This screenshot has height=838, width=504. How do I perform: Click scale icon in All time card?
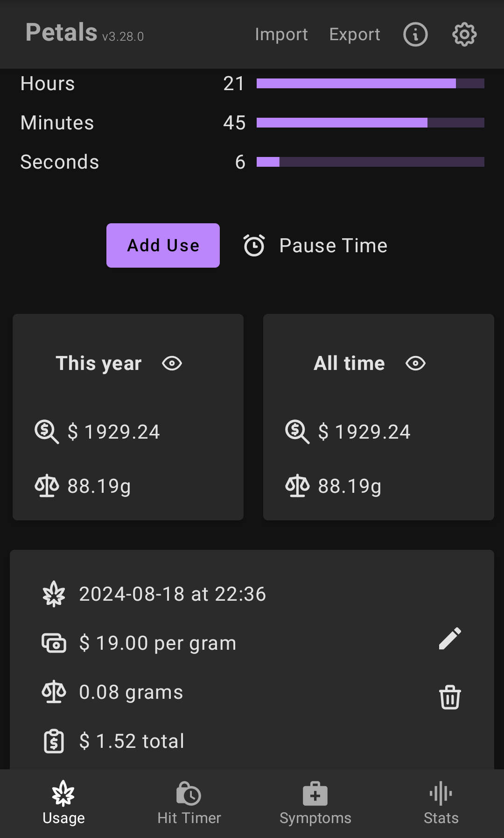(297, 486)
